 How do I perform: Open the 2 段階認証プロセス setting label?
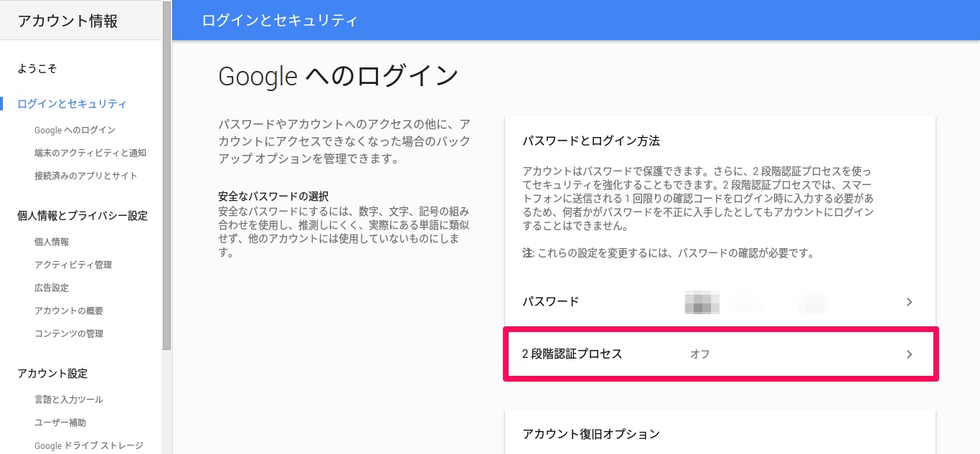tap(572, 354)
